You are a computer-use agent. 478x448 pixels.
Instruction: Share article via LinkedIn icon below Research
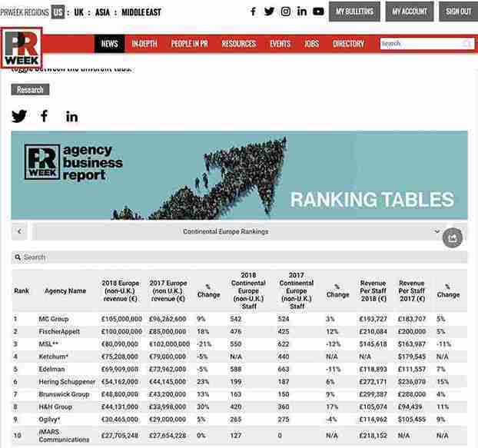[x=72, y=117]
